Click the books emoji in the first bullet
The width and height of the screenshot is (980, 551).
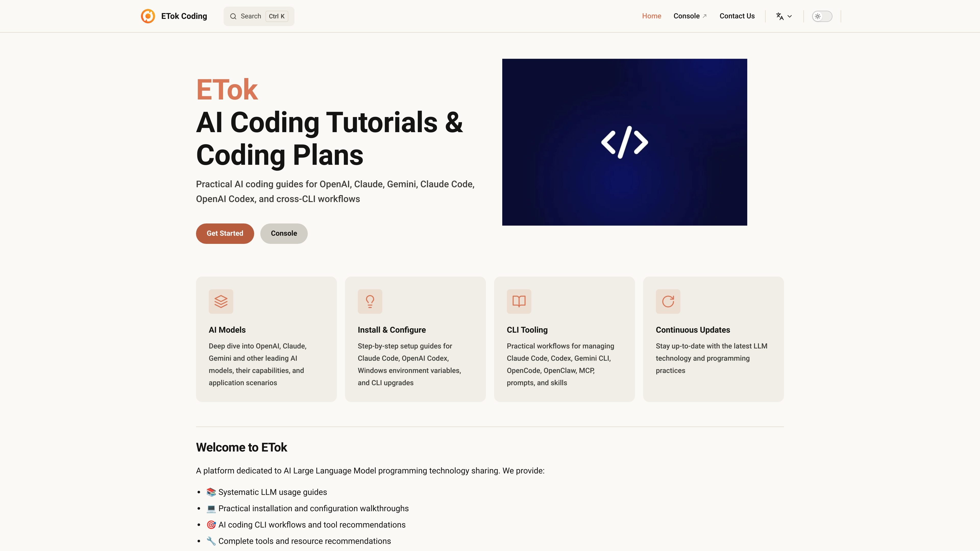[211, 492]
